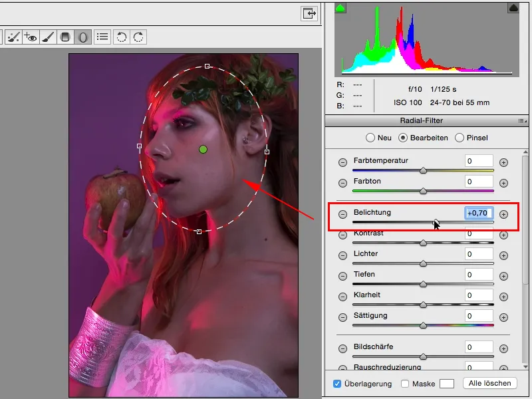Click the Klarheit slider handle

pyautogui.click(x=423, y=305)
